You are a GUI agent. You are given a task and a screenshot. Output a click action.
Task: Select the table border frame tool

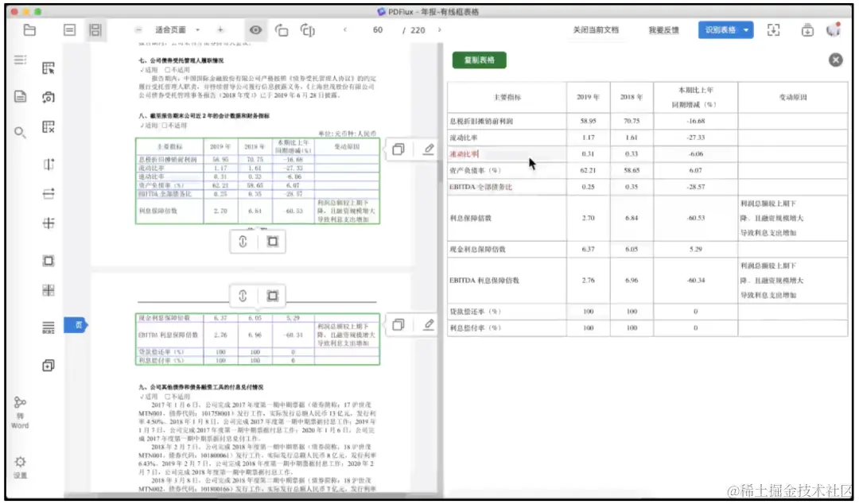point(49,261)
